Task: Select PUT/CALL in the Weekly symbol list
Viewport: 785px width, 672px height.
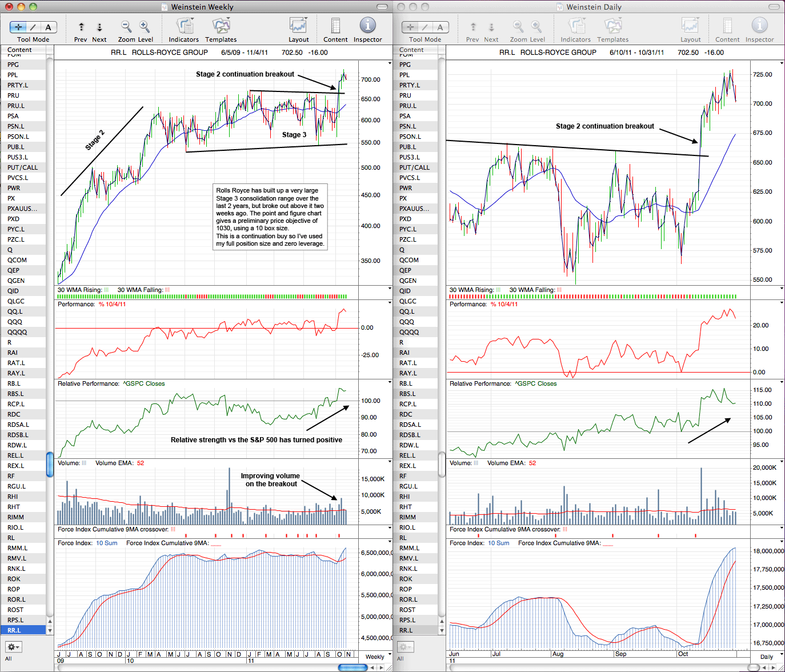Action: tap(23, 167)
